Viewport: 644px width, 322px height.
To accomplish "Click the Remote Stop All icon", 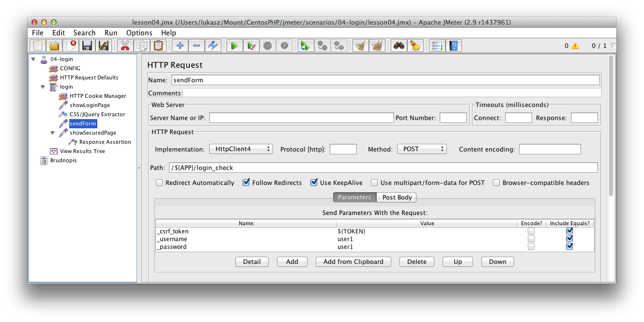I will click(322, 46).
